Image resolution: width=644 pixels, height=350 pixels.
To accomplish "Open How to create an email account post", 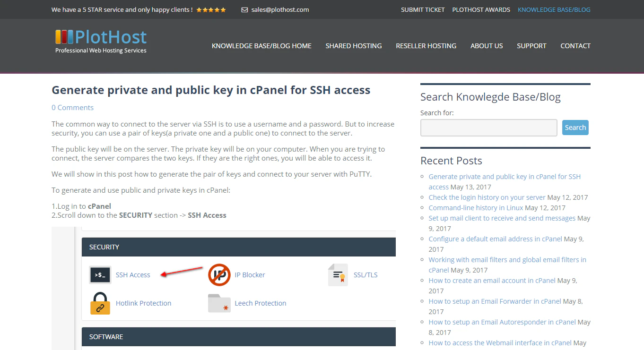I will click(492, 281).
